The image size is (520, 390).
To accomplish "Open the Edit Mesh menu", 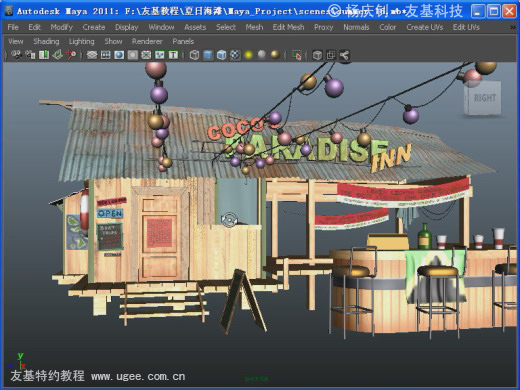I will point(288,27).
